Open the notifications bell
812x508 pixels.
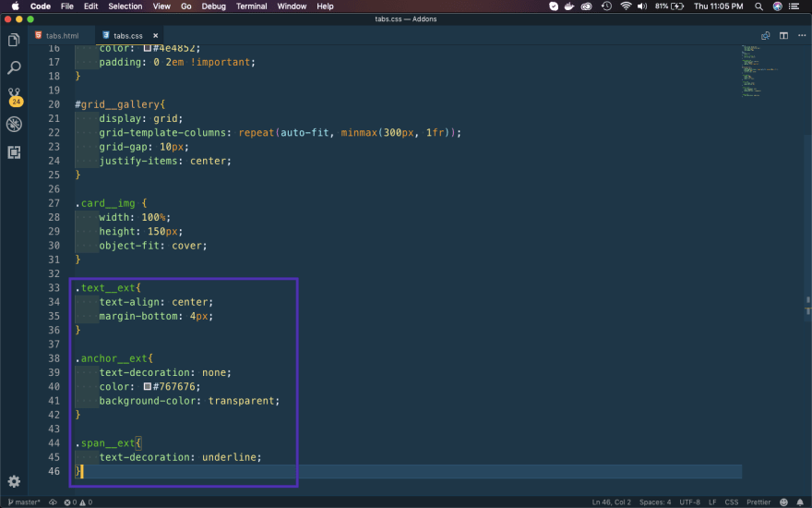point(800,502)
